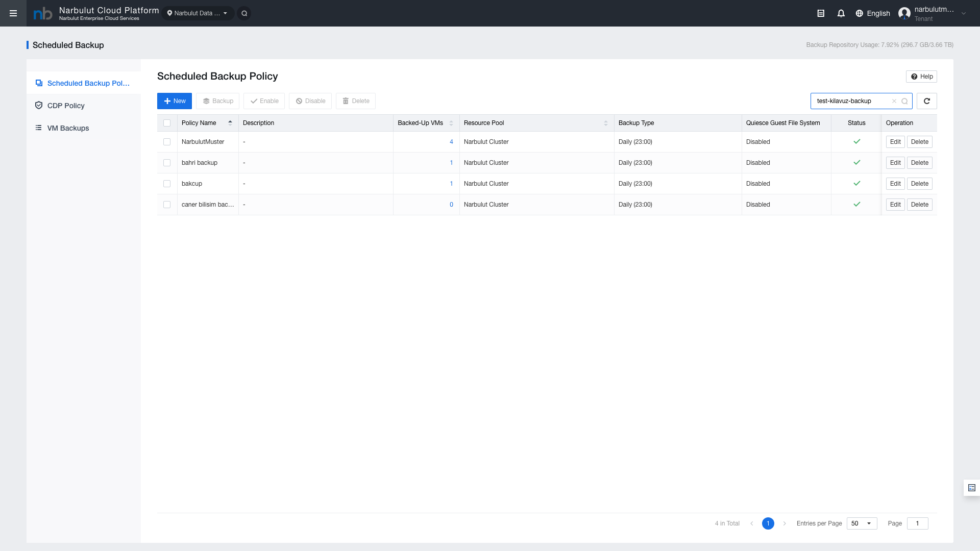
Task: Check the NarbulutMuster policy row
Action: (167, 142)
